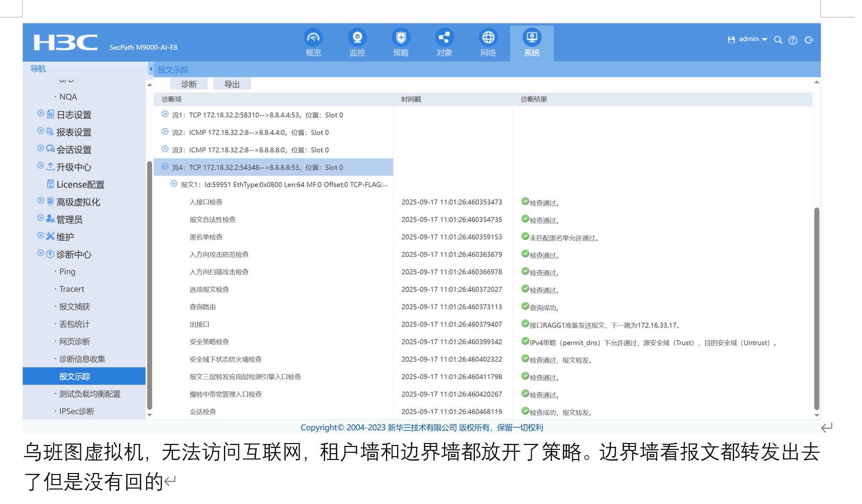862x504 pixels.
Task: Open the admin user dropdown
Action: coord(753,39)
